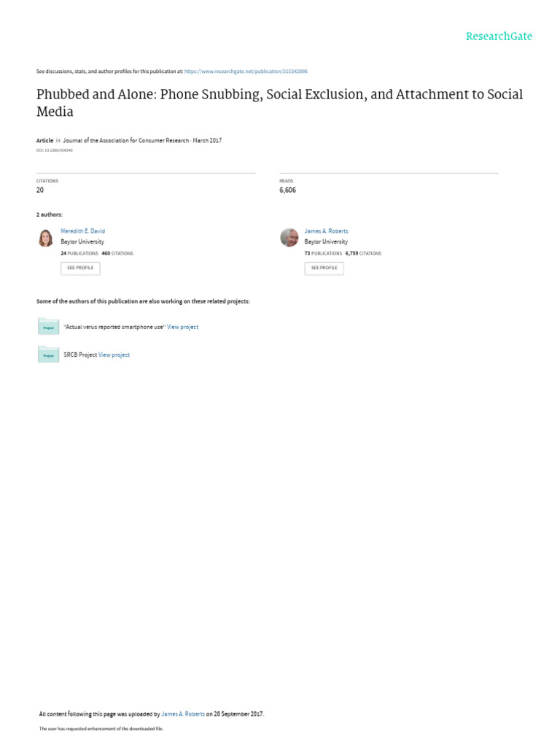Click the reads count 6,606

tap(287, 190)
